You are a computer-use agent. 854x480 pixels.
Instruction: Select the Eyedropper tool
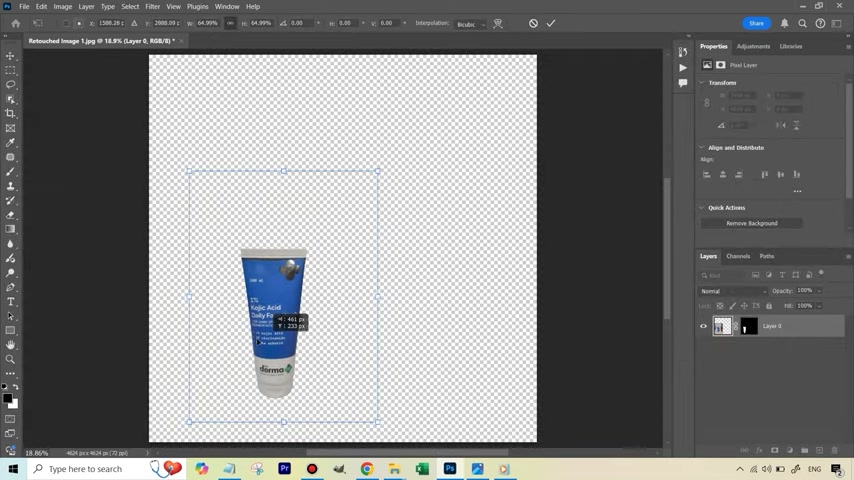tap(10, 143)
